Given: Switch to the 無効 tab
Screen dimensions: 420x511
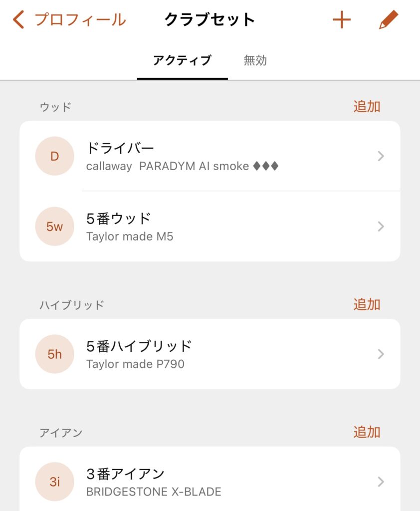Looking at the screenshot, I should tap(255, 61).
